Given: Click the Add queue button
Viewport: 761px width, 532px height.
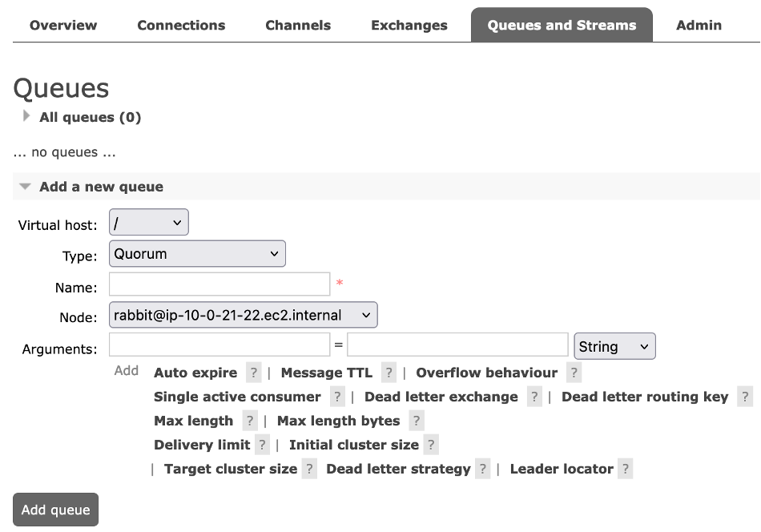Looking at the screenshot, I should click(54, 510).
